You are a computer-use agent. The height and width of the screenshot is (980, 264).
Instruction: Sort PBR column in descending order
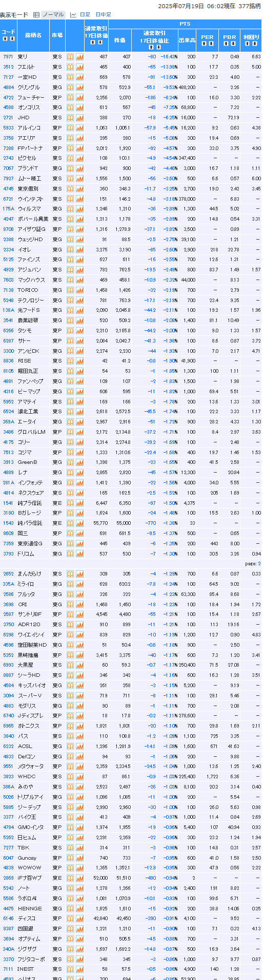[233, 44]
